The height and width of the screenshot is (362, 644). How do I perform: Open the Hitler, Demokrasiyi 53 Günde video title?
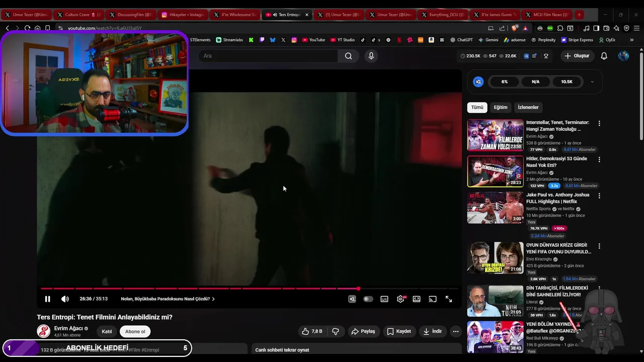tap(556, 162)
